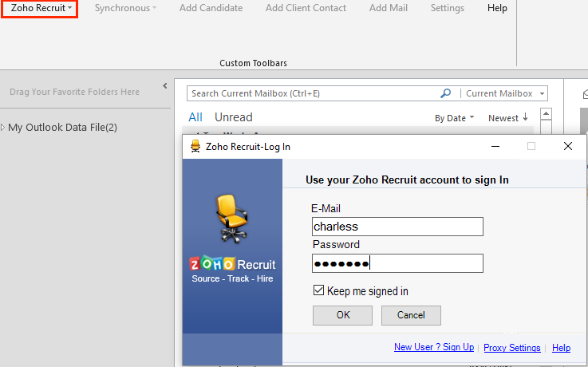This screenshot has height=367, width=588.
Task: Click the magnifier search icon
Action: (x=445, y=93)
